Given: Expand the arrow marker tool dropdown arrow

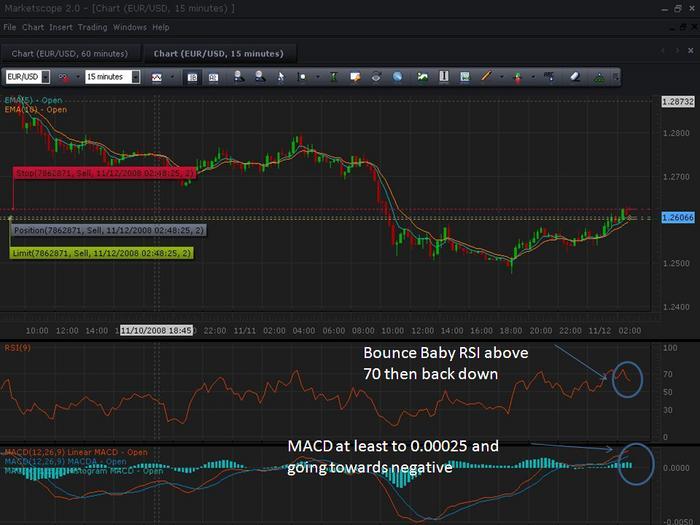Looking at the screenshot, I should click(533, 77).
